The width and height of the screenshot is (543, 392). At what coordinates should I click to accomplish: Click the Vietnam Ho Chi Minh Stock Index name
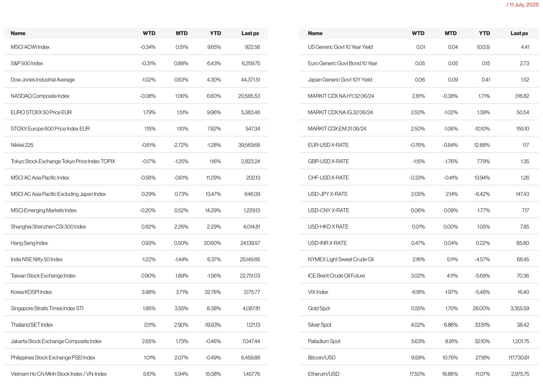tap(59, 374)
